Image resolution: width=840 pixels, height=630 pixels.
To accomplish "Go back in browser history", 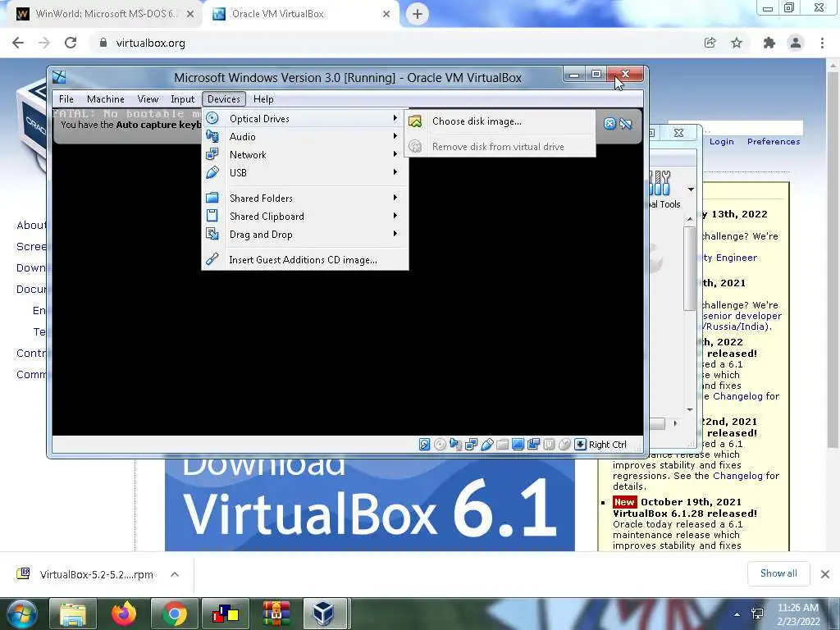I will pos(18,43).
